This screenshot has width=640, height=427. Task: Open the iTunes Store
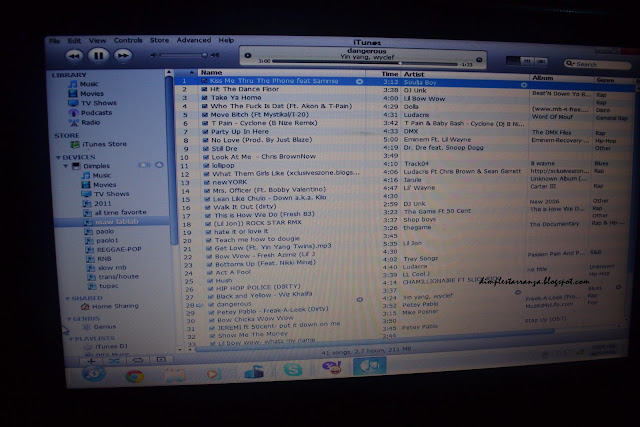click(x=104, y=144)
